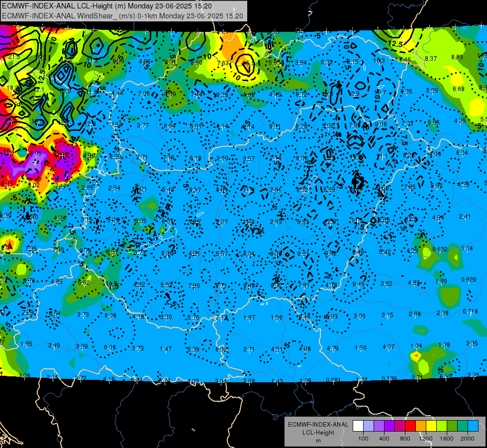
Task: Click the grid value '6.64'
Action: 170,125
